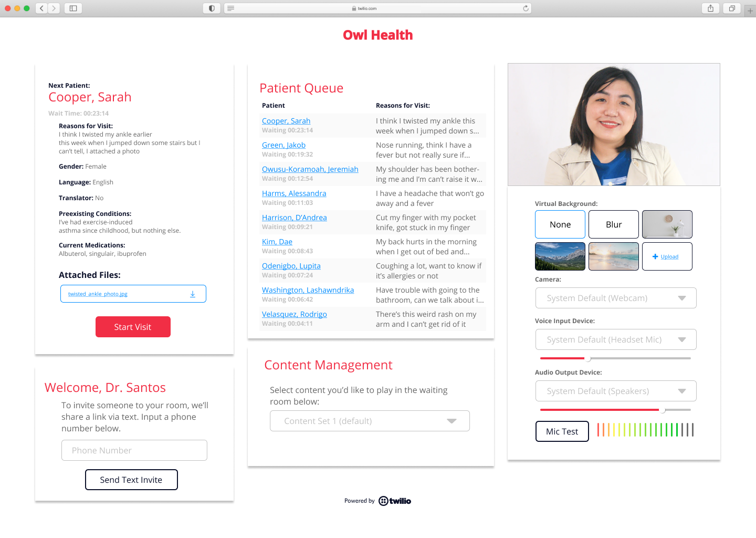756x538 pixels.
Task: Expand the Content Set 1 (default) dropdown
Action: click(x=370, y=421)
